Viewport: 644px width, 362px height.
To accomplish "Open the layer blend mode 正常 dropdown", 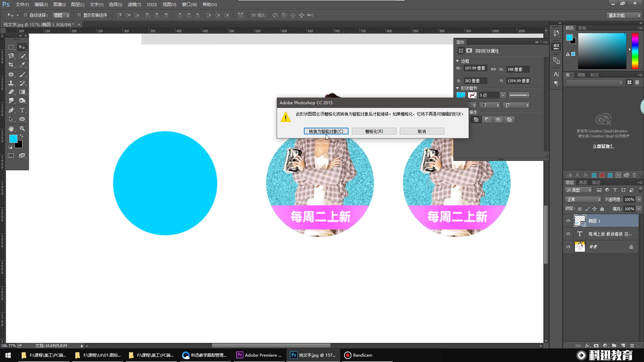I will point(584,199).
